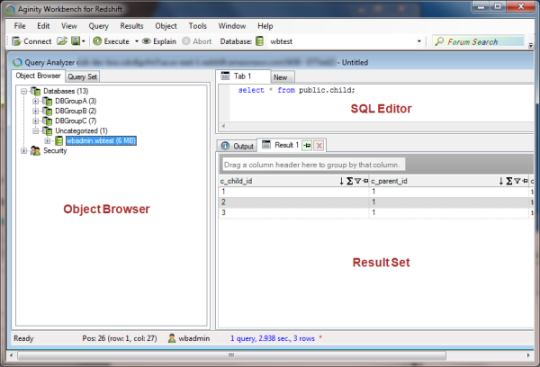Click the sum icon on c_parent_id column
The width and height of the screenshot is (540, 367).
(x=509, y=181)
